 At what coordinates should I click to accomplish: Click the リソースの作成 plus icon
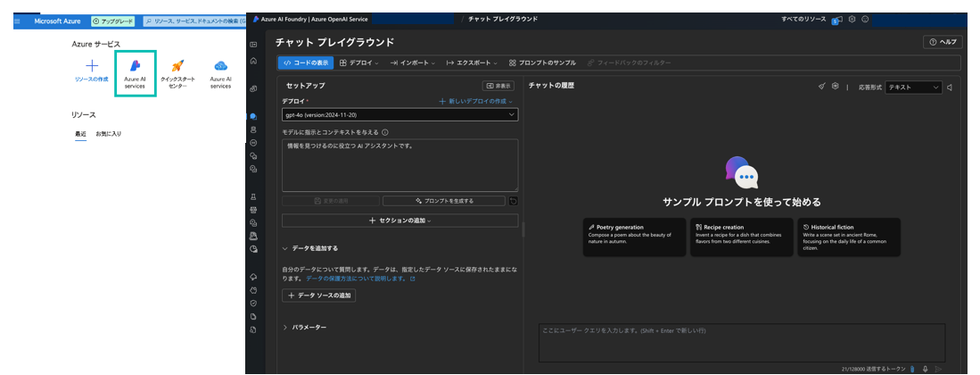pyautogui.click(x=92, y=66)
